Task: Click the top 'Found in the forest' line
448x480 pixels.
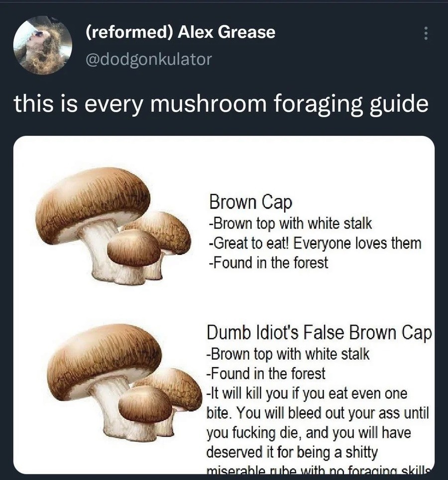Action: pos(268,263)
